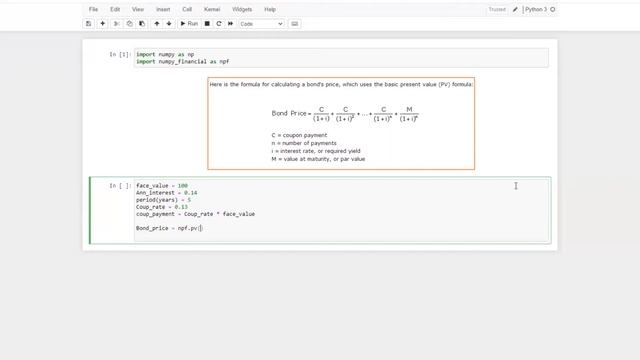Move selected cell up arrow

(157, 24)
